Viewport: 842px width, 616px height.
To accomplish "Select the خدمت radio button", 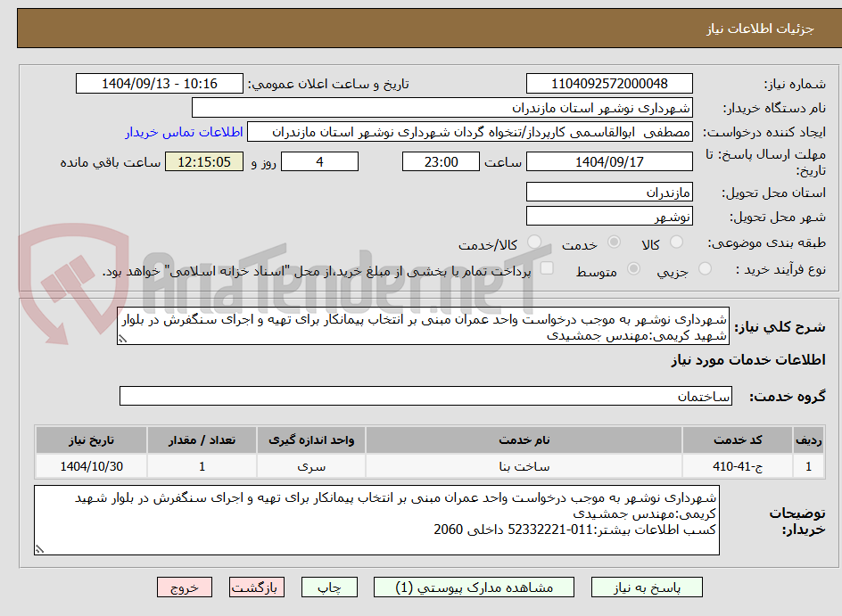I will point(613,242).
